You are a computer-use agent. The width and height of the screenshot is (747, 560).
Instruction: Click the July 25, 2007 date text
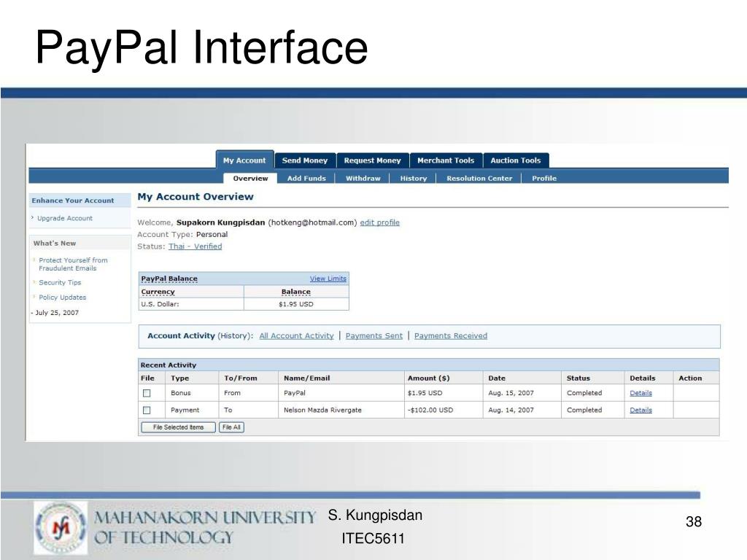[x=57, y=312]
